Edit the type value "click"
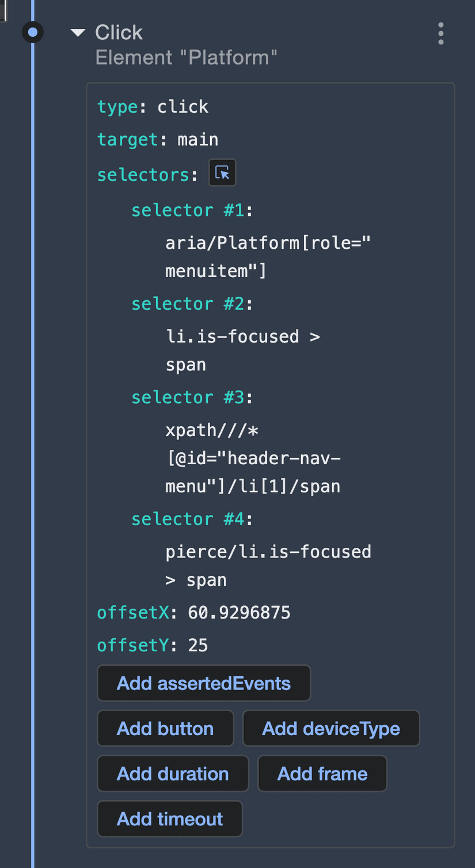Image resolution: width=475 pixels, height=868 pixels. pyautogui.click(x=183, y=107)
